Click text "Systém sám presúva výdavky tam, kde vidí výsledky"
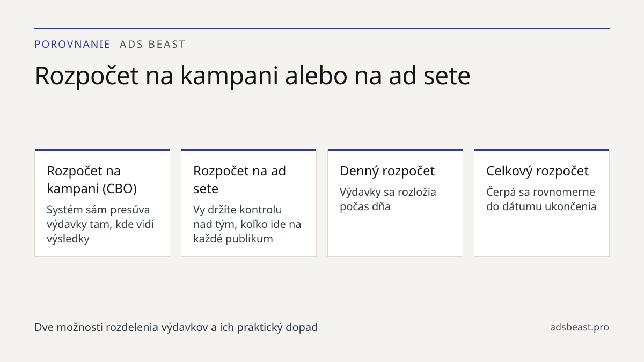The height and width of the screenshot is (362, 644). point(100,224)
